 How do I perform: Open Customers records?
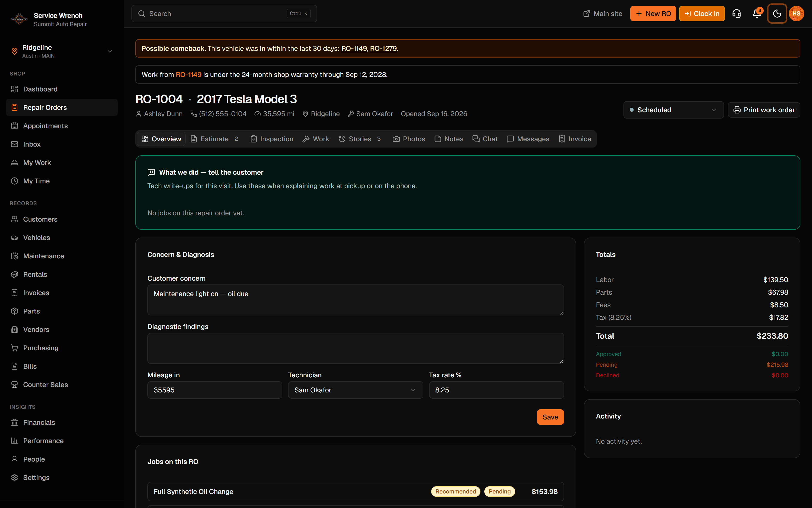pos(62,219)
